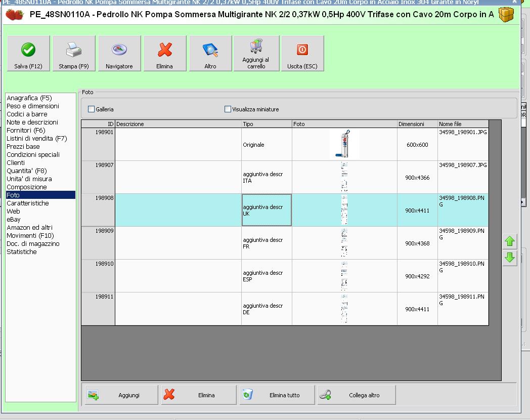Click the Dimensioni column header
Viewport: 530px width, 420px height.
pyautogui.click(x=417, y=124)
